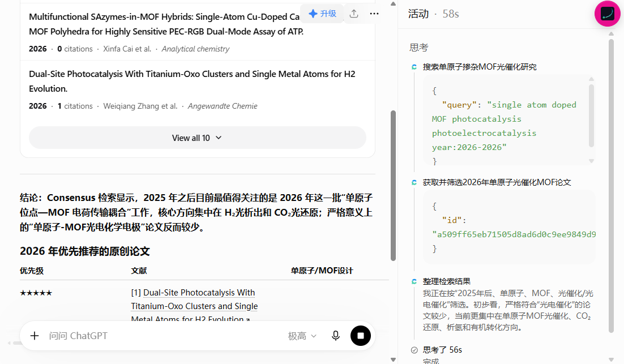Click the main conversation vertical scrollbar thumb
Screen dimensions: 624x364
point(393,185)
